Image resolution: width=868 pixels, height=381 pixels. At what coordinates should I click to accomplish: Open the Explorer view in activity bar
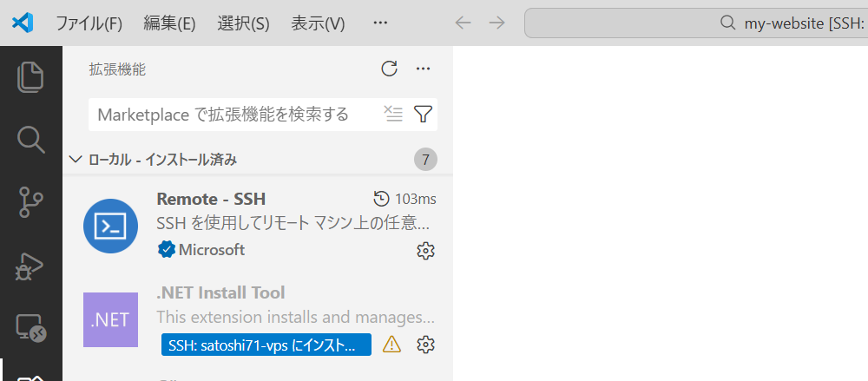pos(31,76)
